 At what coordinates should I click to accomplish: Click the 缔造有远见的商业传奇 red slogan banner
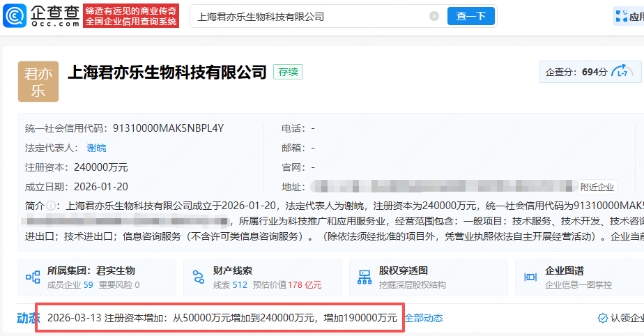point(131,16)
